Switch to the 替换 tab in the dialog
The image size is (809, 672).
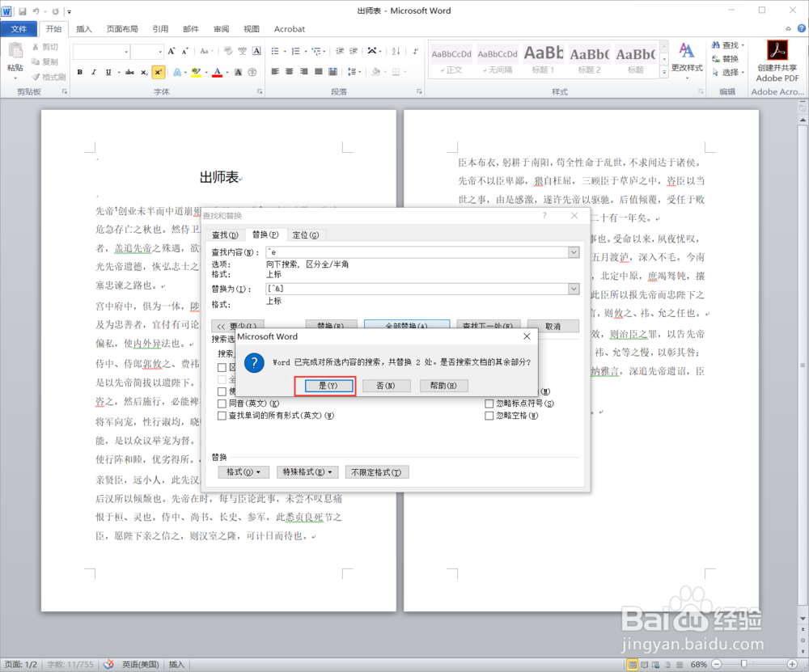(x=265, y=235)
